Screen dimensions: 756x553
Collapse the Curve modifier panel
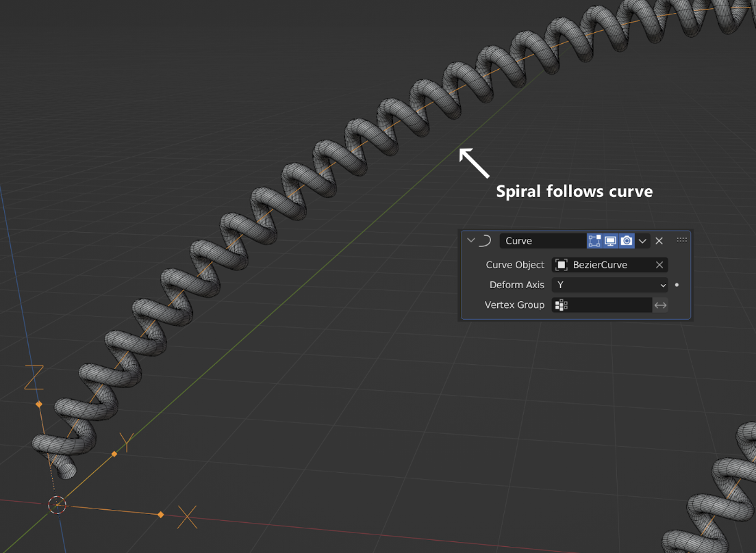click(x=471, y=240)
